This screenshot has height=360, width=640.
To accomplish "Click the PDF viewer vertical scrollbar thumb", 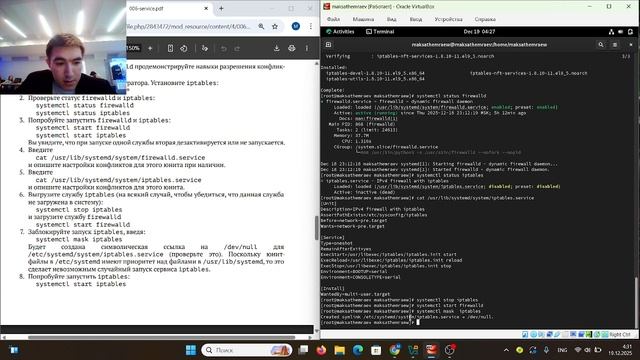I will [316, 227].
